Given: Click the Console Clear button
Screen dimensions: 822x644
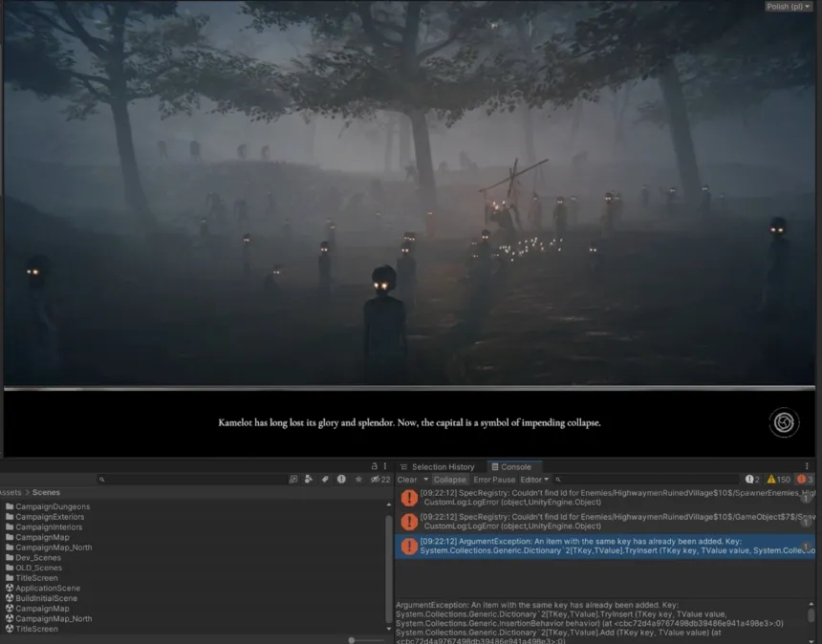Looking at the screenshot, I should click(407, 480).
